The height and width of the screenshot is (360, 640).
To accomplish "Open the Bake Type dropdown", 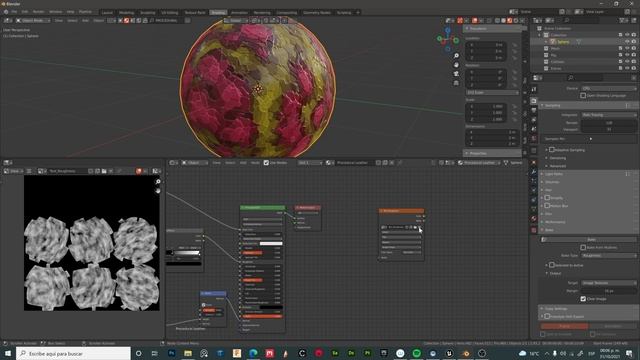I will point(609,256).
